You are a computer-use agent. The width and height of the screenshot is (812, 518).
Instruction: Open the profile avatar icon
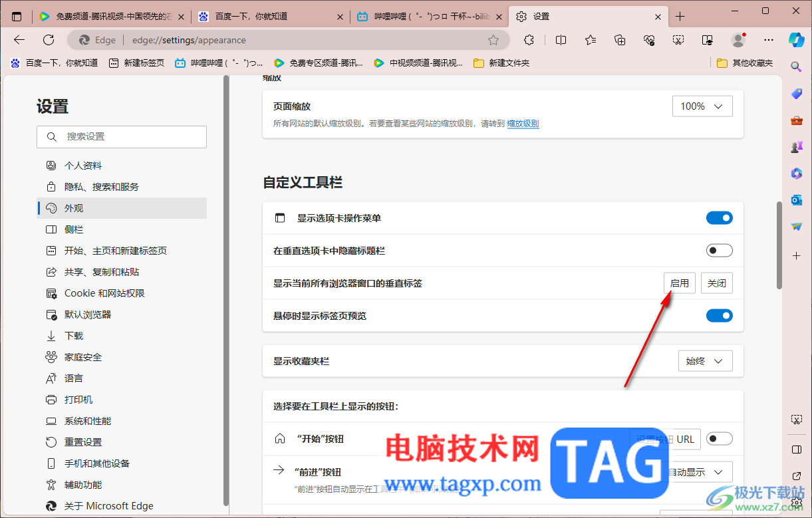[x=738, y=40]
